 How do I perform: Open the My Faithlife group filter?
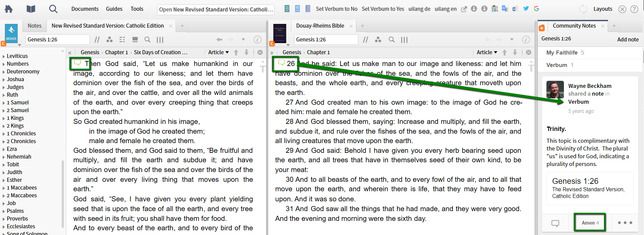[565, 53]
